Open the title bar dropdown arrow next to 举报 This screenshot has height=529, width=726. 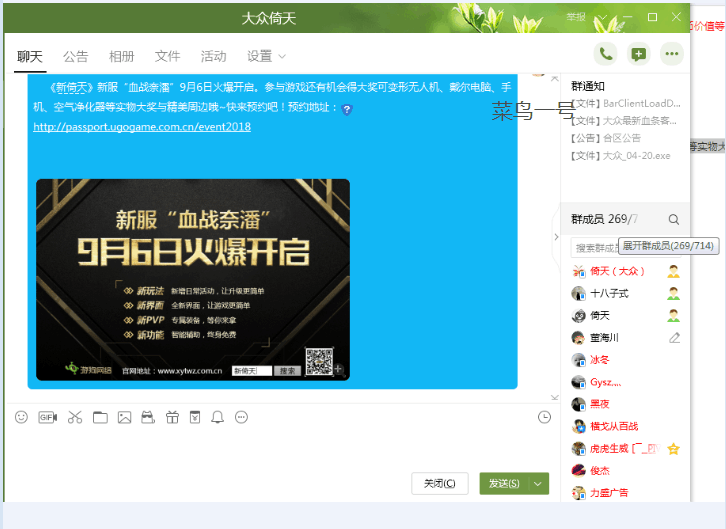[x=602, y=18]
